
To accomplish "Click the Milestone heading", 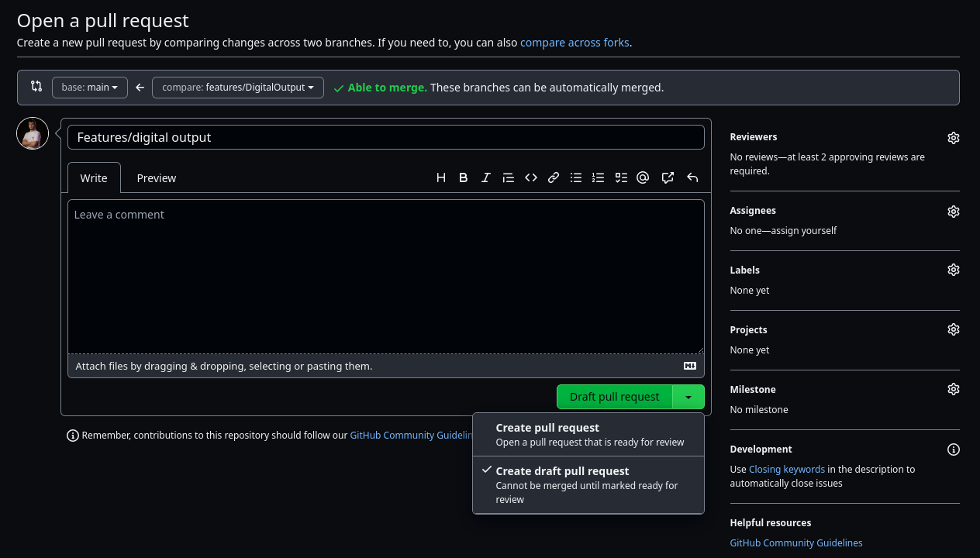I will click(x=753, y=389).
